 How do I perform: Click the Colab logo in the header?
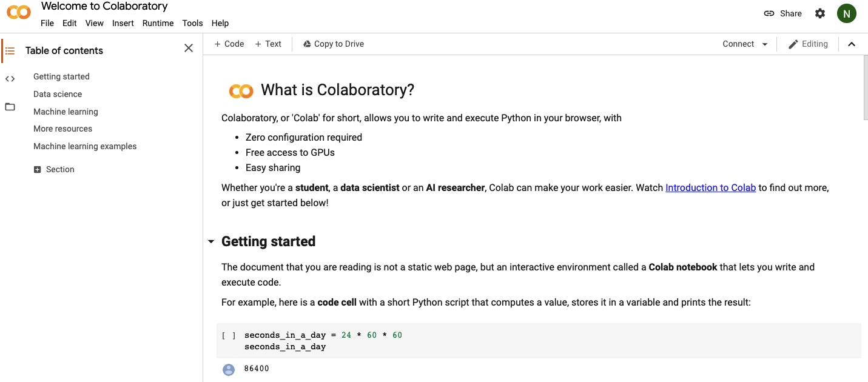19,12
